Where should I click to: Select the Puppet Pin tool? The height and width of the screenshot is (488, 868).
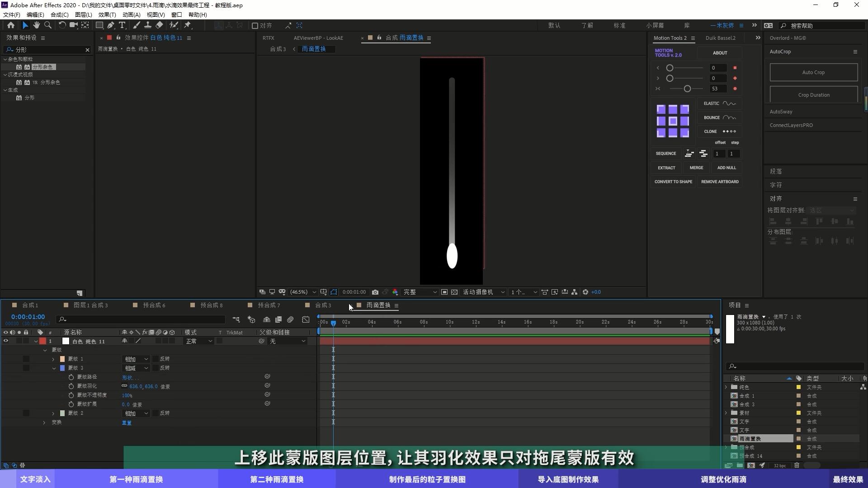point(188,25)
